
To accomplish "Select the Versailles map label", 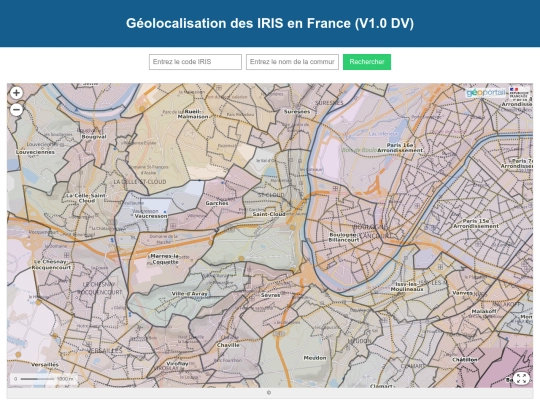I will (45, 364).
